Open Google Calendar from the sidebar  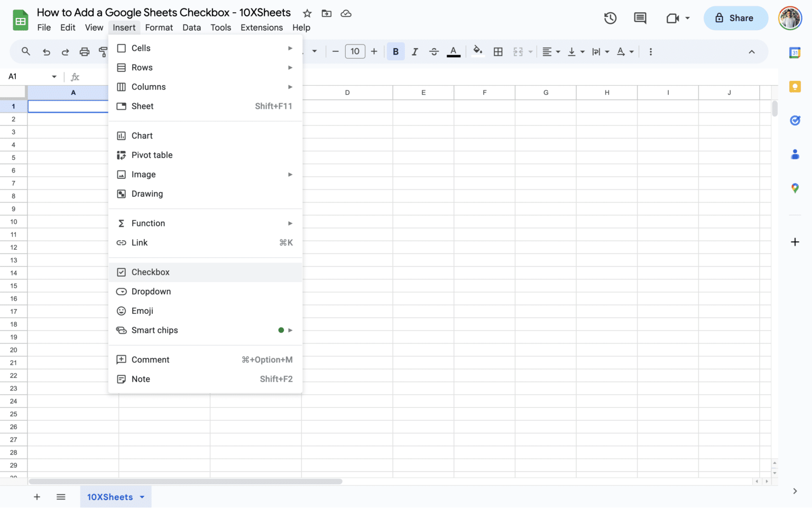click(795, 52)
